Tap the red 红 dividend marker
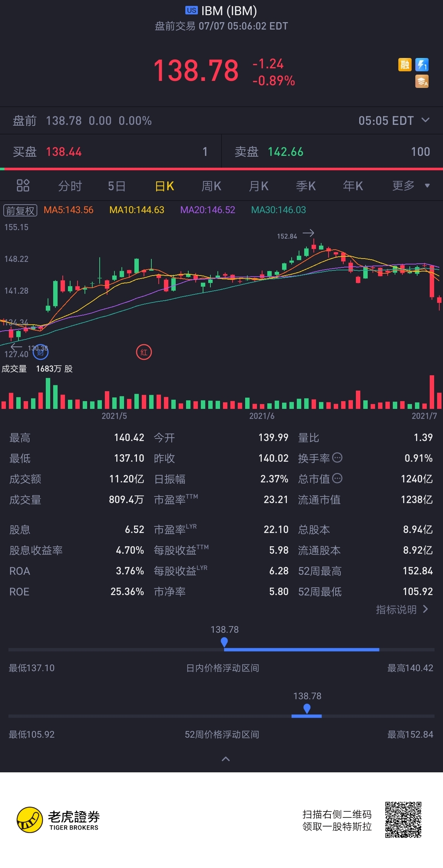Viewport: 443px width, 868px height. coord(144,352)
